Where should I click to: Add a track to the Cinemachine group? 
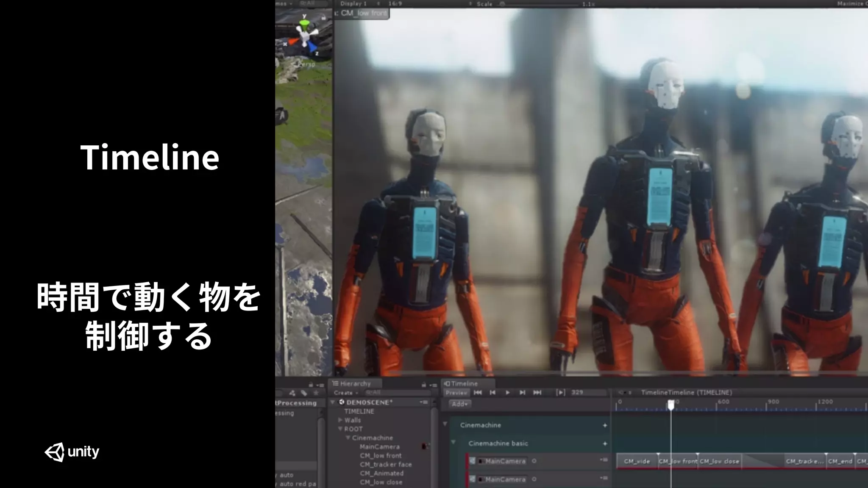pyautogui.click(x=605, y=425)
